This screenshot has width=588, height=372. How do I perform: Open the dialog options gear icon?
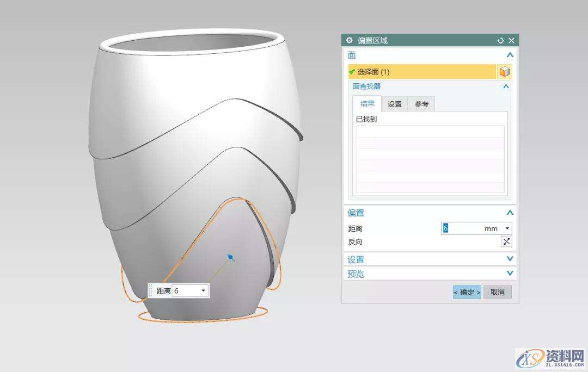(x=349, y=41)
